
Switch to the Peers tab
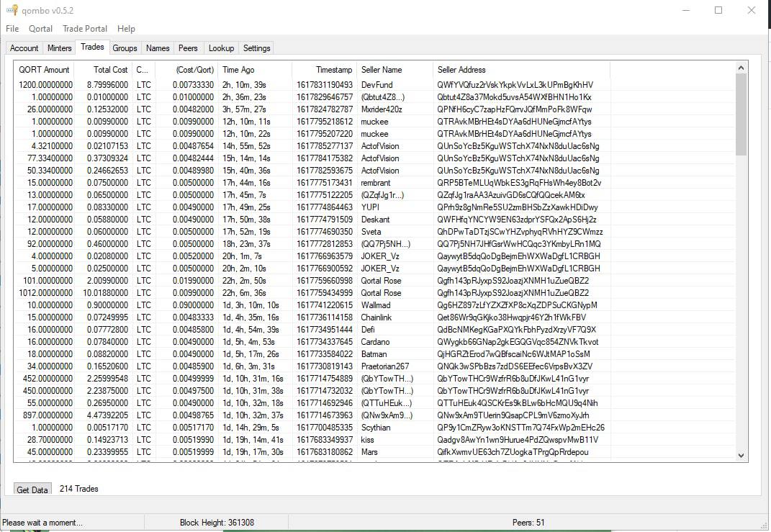point(188,48)
